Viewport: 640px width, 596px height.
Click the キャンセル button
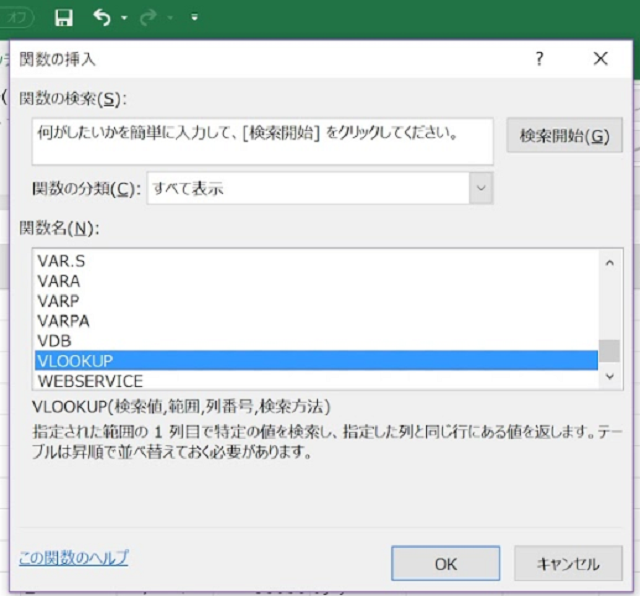tap(568, 564)
